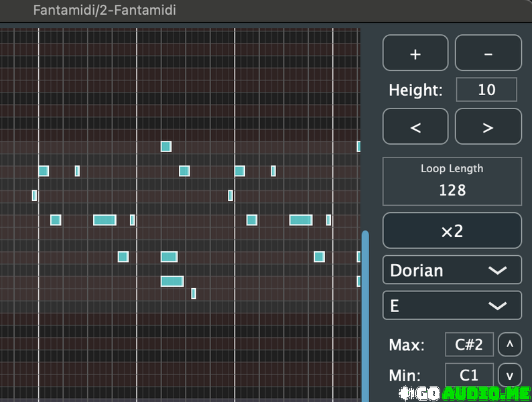Select the topmost note in piano roll
Screen dimensions: 532x402
pos(166,147)
